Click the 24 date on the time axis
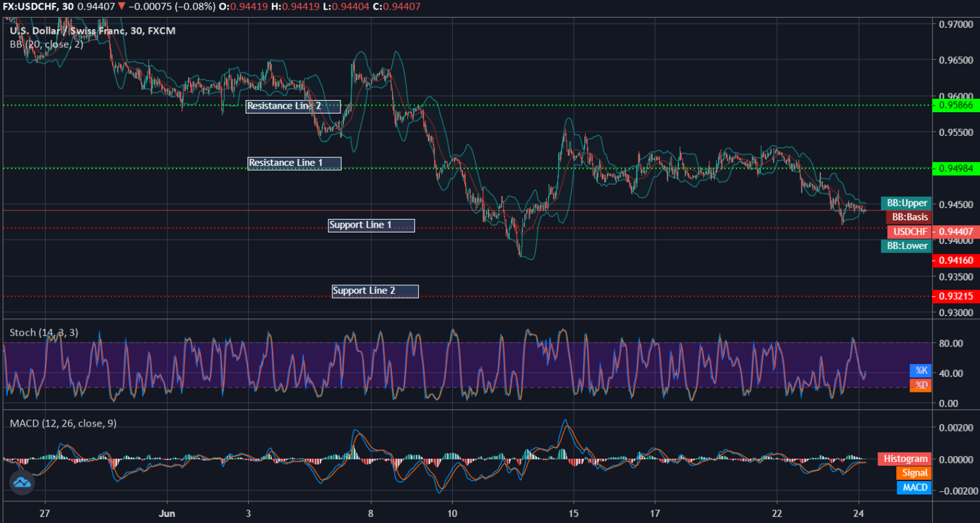The height and width of the screenshot is (523, 980). coord(858,514)
